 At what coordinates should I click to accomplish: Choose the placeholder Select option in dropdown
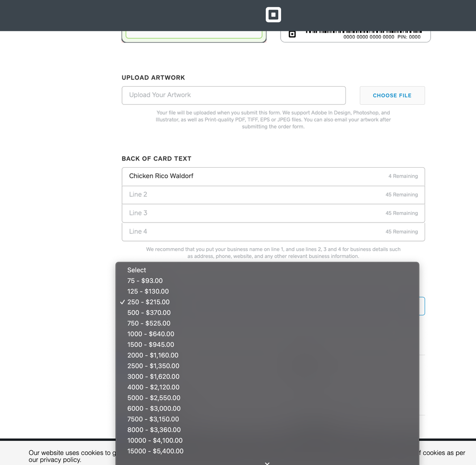click(x=137, y=270)
